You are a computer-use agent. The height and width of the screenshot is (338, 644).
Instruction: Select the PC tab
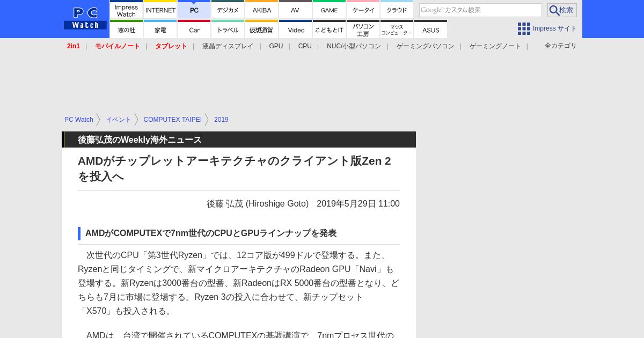(x=194, y=10)
